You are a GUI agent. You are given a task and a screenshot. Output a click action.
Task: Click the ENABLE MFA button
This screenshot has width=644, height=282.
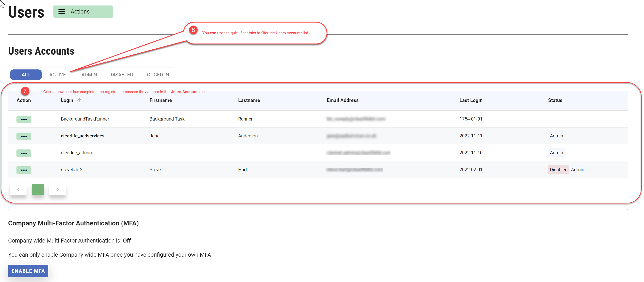[28, 271]
